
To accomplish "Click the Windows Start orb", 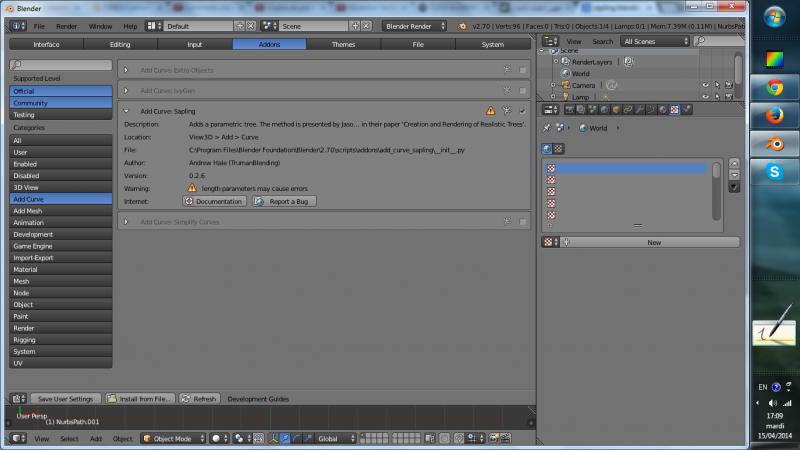I will click(774, 17).
